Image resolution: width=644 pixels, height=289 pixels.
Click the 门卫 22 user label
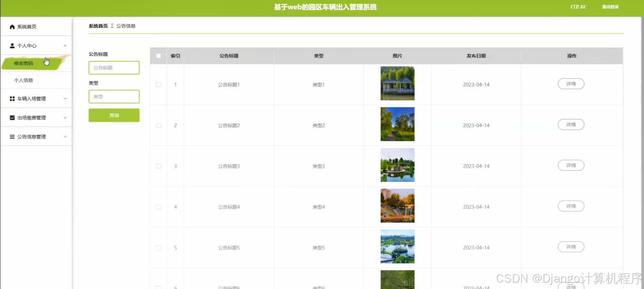click(x=578, y=7)
